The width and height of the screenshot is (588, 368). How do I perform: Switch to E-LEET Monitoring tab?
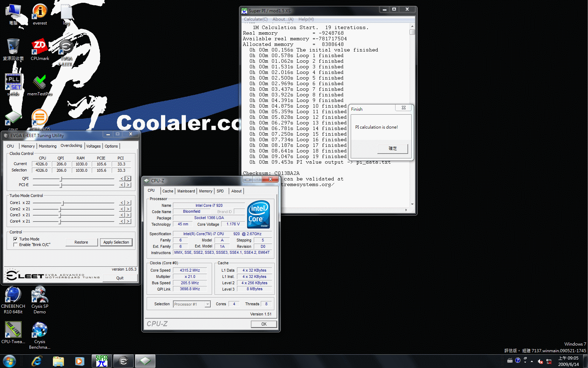pos(48,146)
